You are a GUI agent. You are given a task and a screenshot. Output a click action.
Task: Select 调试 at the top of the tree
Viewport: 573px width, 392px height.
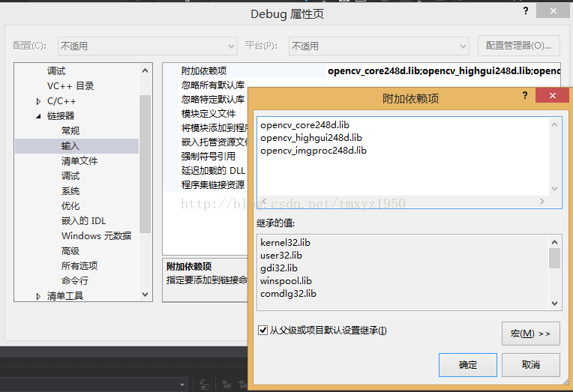[56, 71]
